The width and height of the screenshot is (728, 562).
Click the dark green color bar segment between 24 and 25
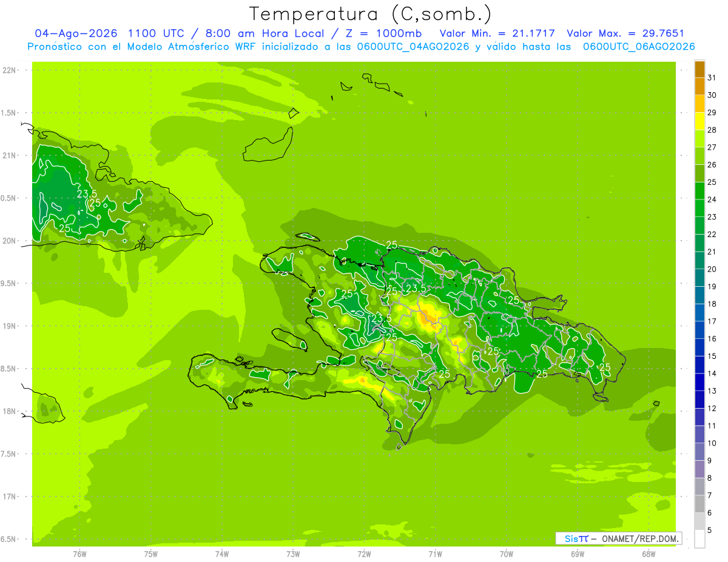pyautogui.click(x=699, y=191)
